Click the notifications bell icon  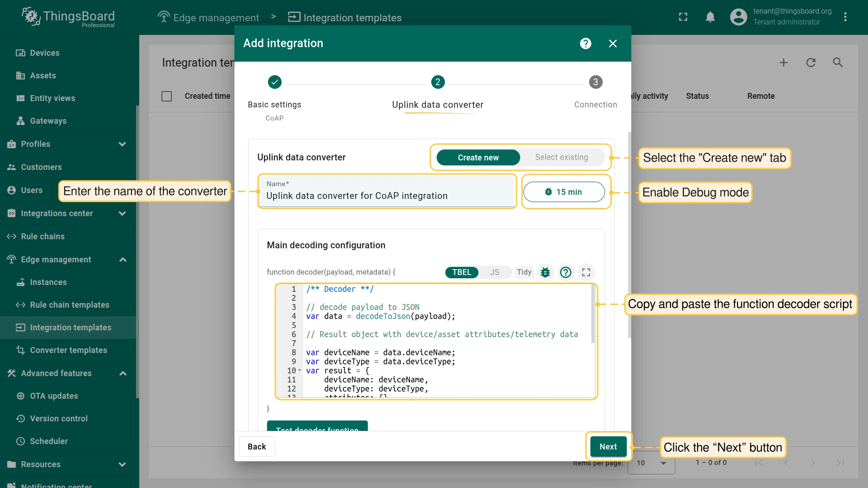710,17
